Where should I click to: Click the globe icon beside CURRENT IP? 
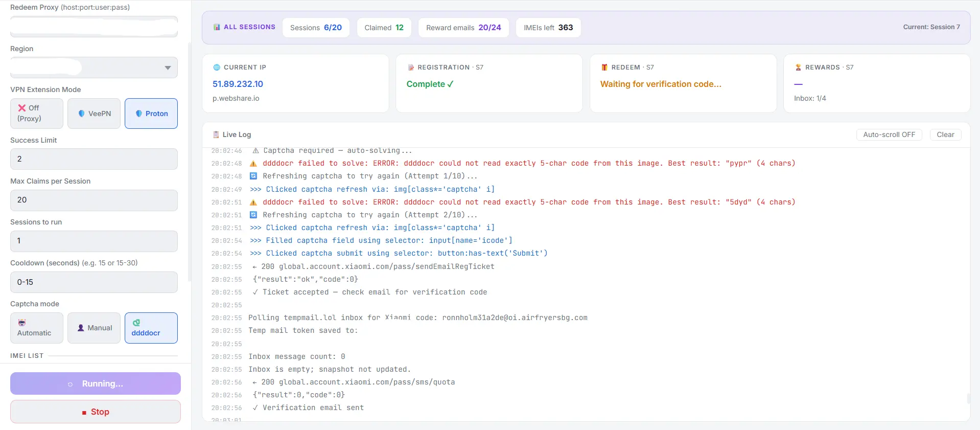click(x=217, y=67)
